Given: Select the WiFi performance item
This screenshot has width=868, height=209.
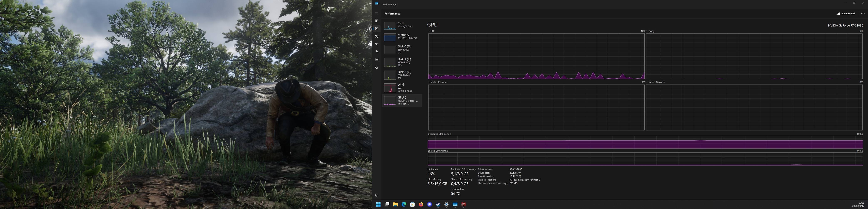Looking at the screenshot, I should pos(402,88).
